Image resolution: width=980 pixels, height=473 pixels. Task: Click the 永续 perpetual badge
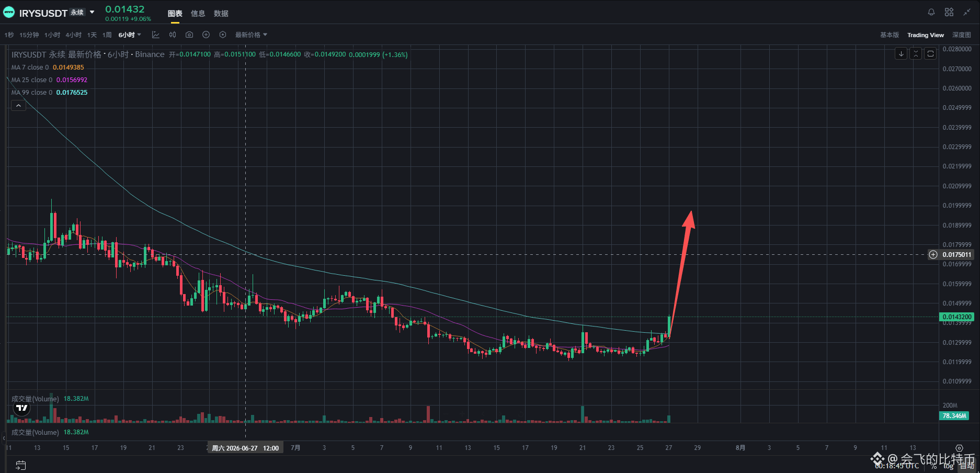[x=77, y=13]
